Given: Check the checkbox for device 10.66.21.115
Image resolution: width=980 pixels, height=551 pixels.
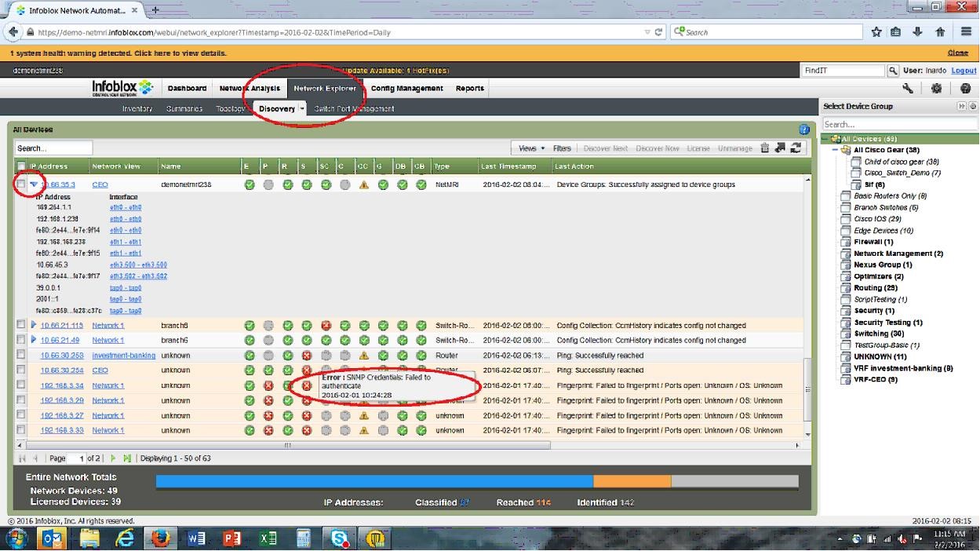Looking at the screenshot, I should (21, 325).
